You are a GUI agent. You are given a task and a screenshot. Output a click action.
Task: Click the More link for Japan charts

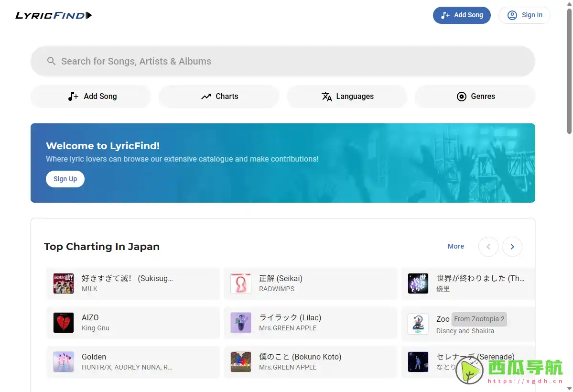(455, 246)
